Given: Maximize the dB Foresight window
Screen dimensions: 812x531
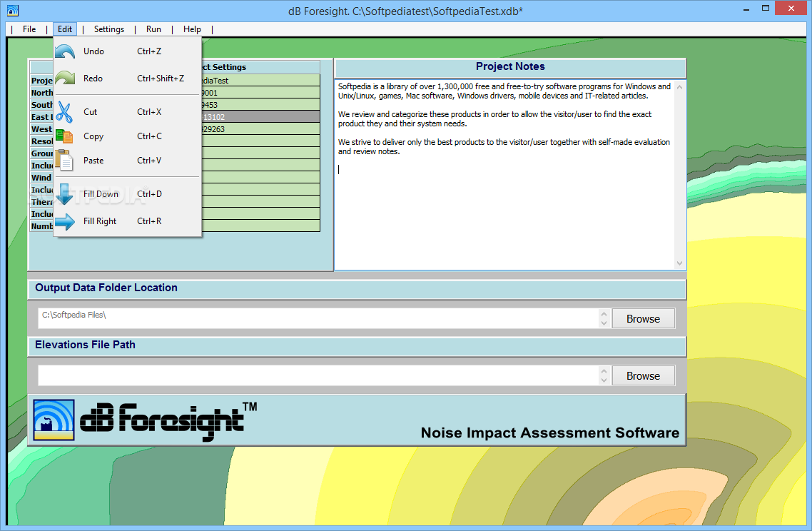Looking at the screenshot, I should click(x=766, y=9).
